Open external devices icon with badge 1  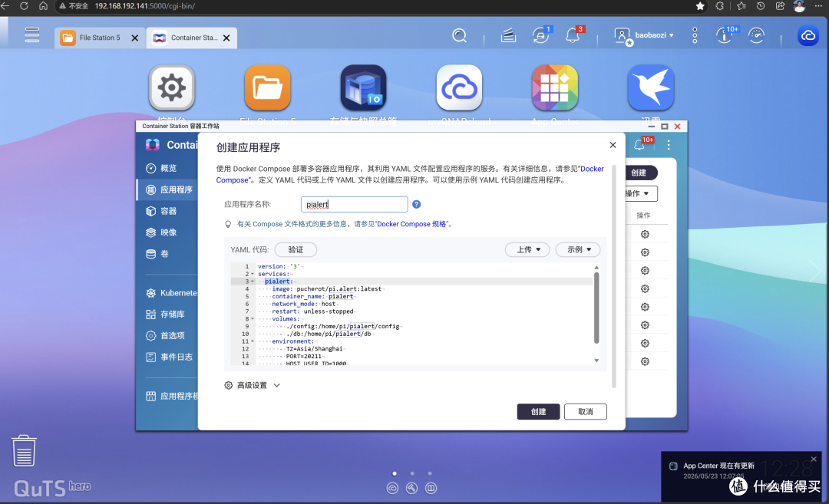click(x=541, y=35)
